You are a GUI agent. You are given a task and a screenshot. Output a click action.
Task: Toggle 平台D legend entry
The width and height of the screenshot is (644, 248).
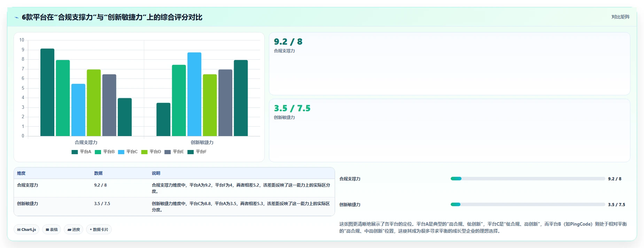pos(151,152)
